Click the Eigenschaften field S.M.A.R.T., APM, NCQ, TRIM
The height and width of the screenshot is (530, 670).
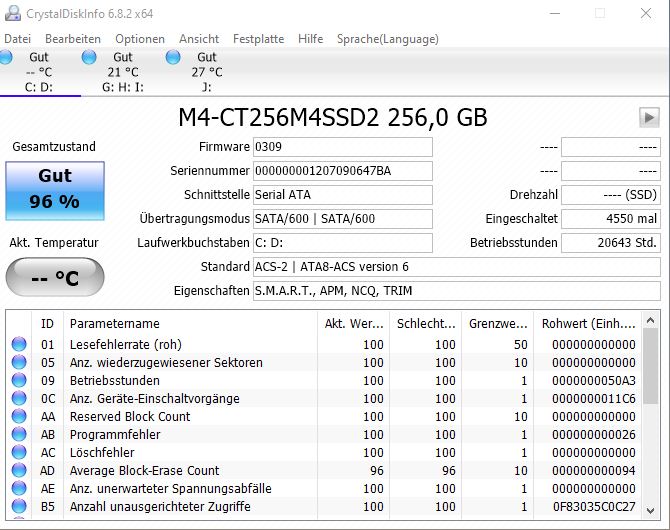pos(457,291)
